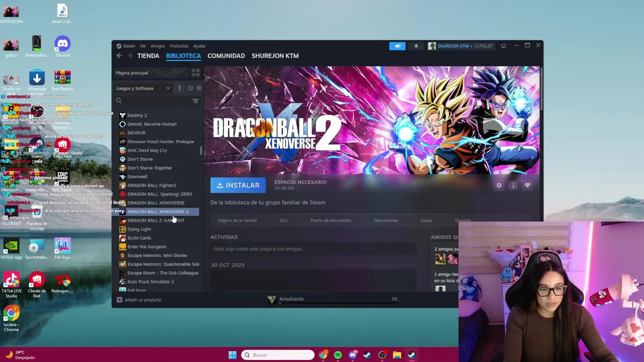Go back with the Steam back arrow
The width and height of the screenshot is (644, 362).
click(119, 56)
